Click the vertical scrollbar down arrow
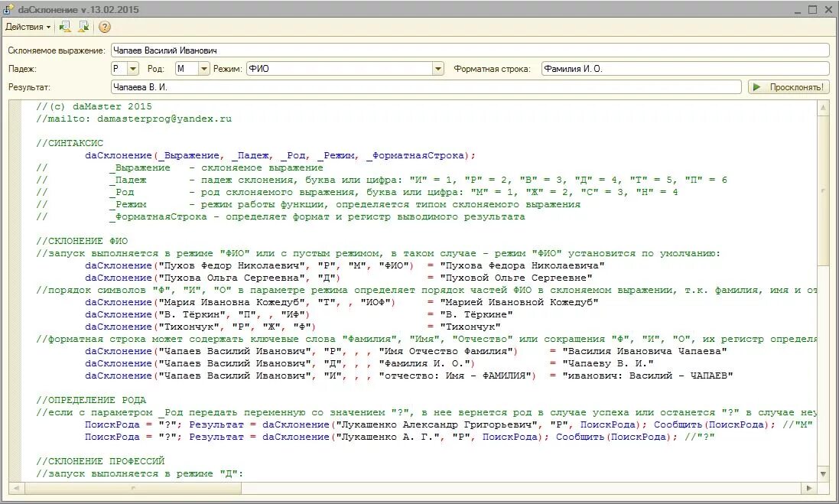This screenshot has height=504, width=839. (x=823, y=474)
